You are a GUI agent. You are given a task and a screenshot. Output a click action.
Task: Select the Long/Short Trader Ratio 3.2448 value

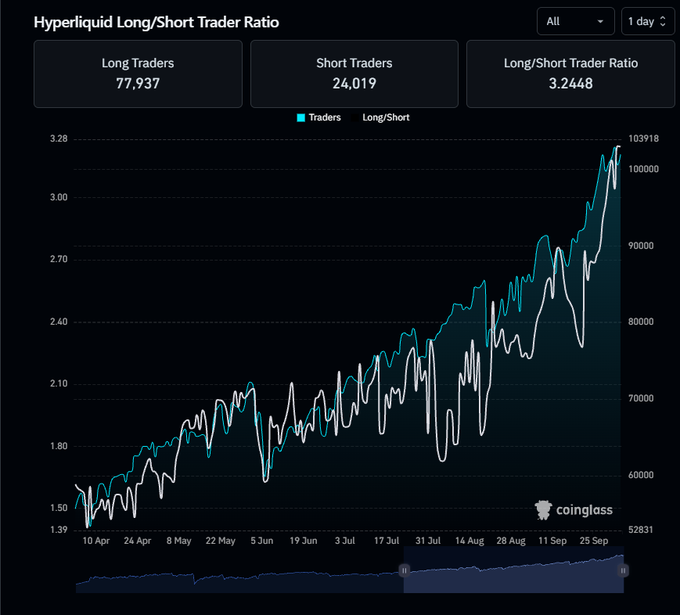[571, 83]
